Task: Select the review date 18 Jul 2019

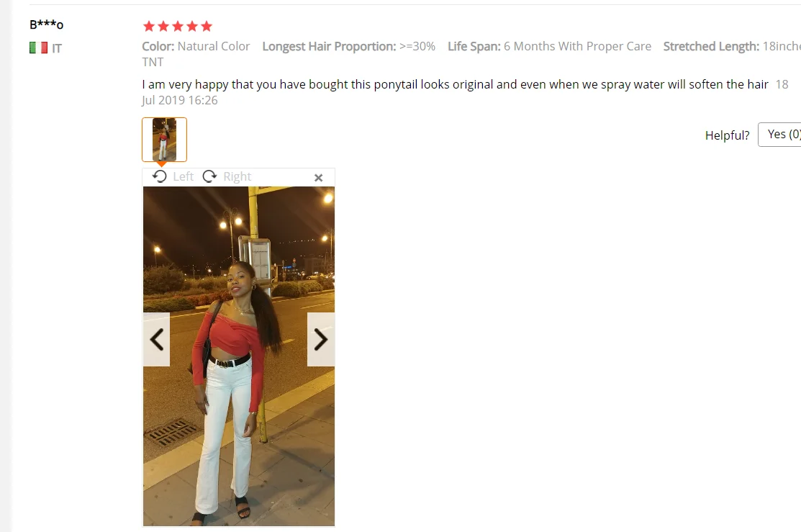Action: point(466,92)
